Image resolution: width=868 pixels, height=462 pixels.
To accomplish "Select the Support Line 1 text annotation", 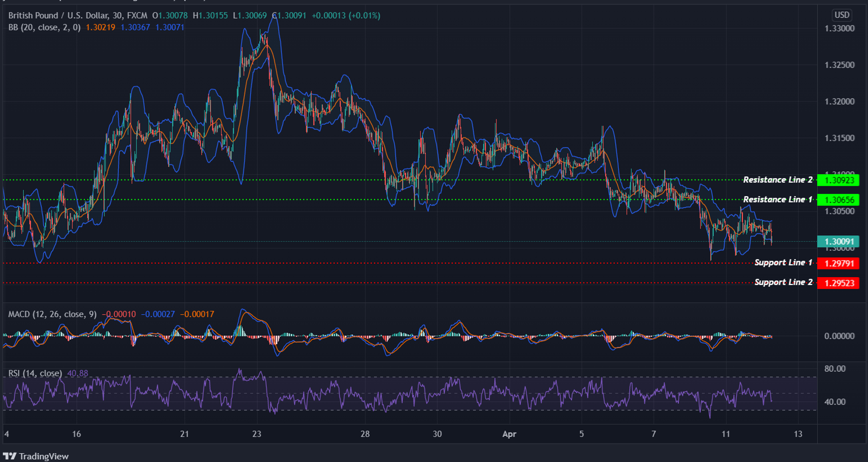I will click(x=782, y=263).
